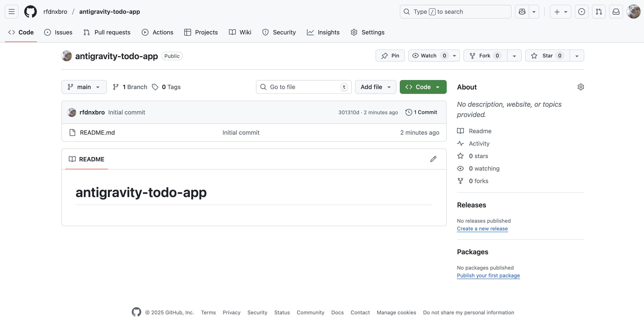Open About settings gear icon
The image size is (644, 324).
[581, 87]
